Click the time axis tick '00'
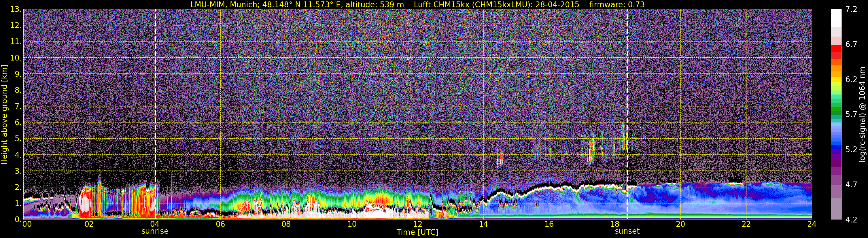Image resolution: width=868 pixels, height=238 pixels. point(27,224)
